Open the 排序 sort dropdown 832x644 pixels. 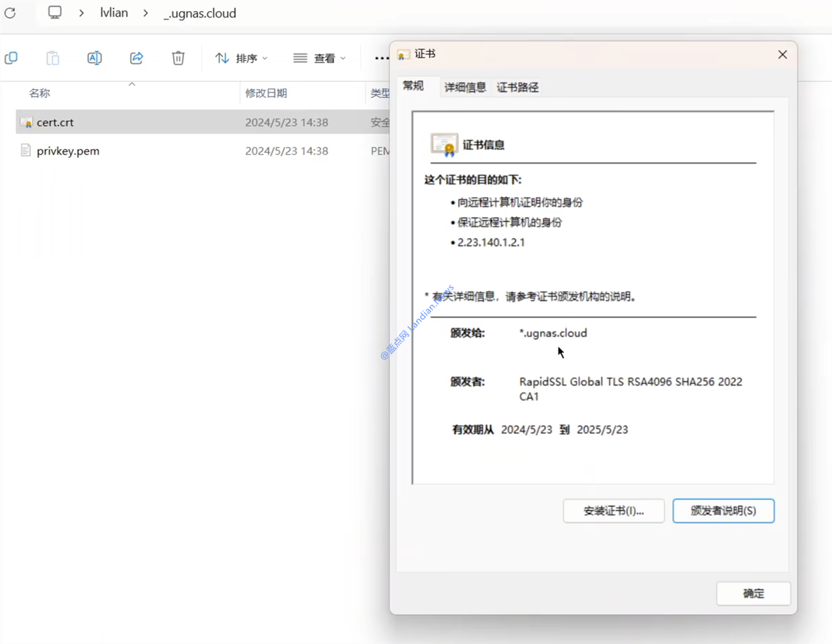(241, 58)
